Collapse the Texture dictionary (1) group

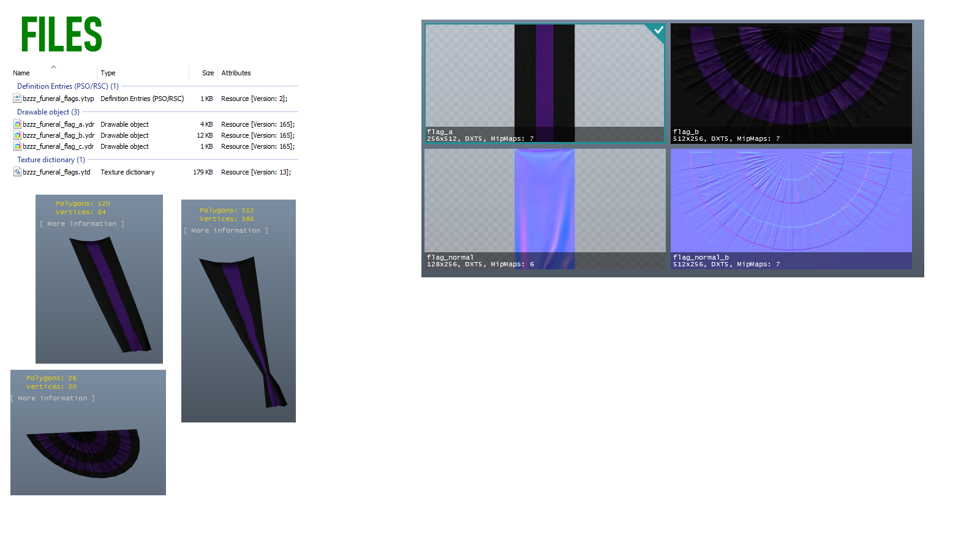tap(51, 160)
